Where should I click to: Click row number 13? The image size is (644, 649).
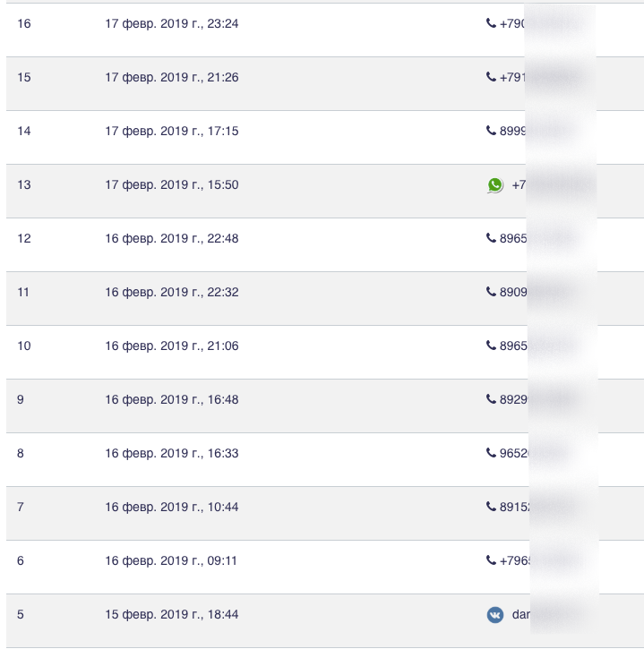tap(24, 185)
